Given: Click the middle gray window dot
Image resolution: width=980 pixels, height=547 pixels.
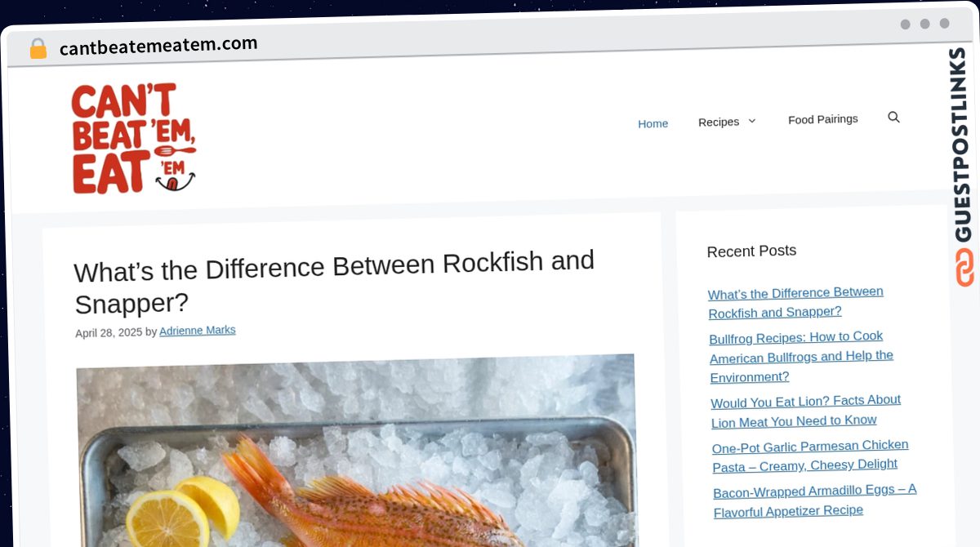Looking at the screenshot, I should (x=924, y=24).
